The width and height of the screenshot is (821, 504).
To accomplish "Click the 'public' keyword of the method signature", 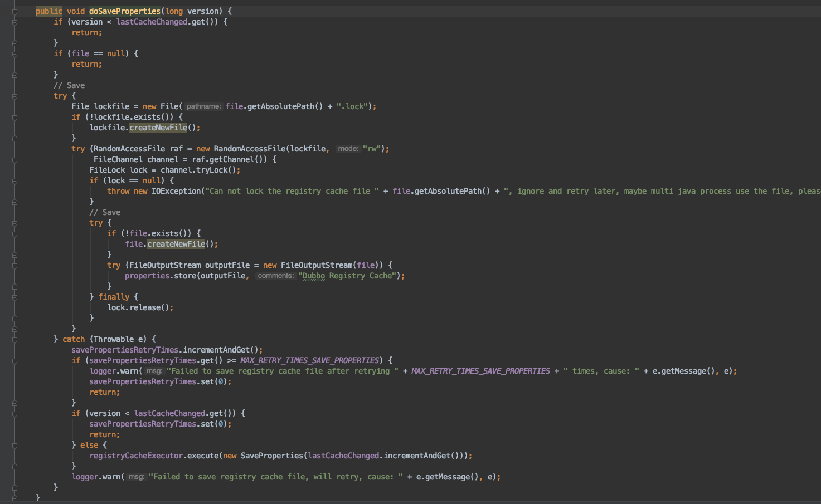I will [49, 11].
